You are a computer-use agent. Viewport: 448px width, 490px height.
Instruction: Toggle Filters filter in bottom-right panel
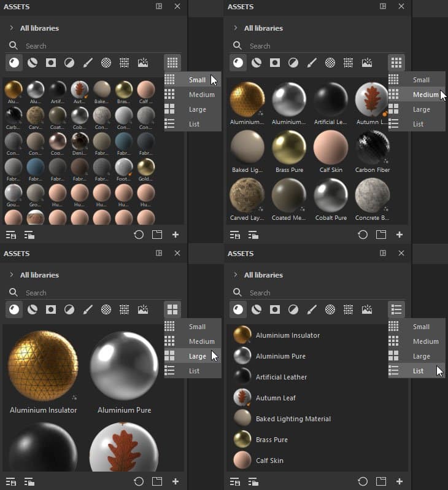click(x=293, y=309)
